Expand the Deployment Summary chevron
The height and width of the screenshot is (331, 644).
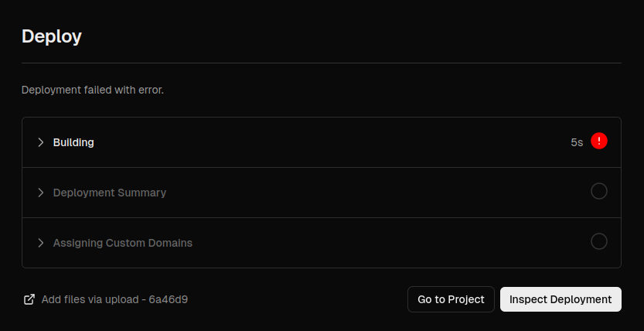(40, 193)
